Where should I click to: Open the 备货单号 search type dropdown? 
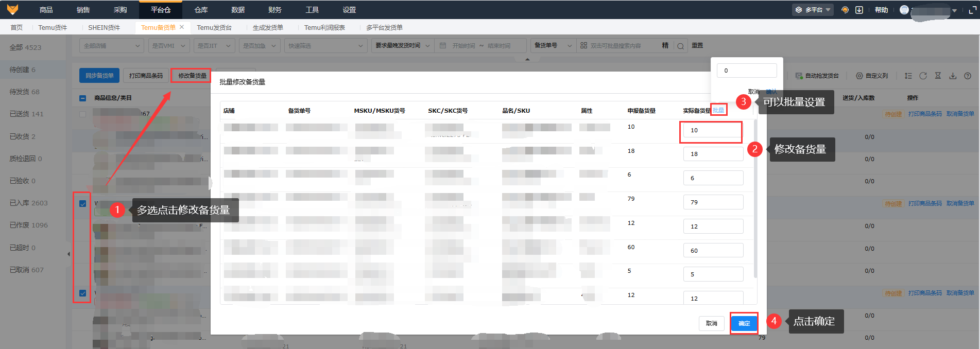553,46
